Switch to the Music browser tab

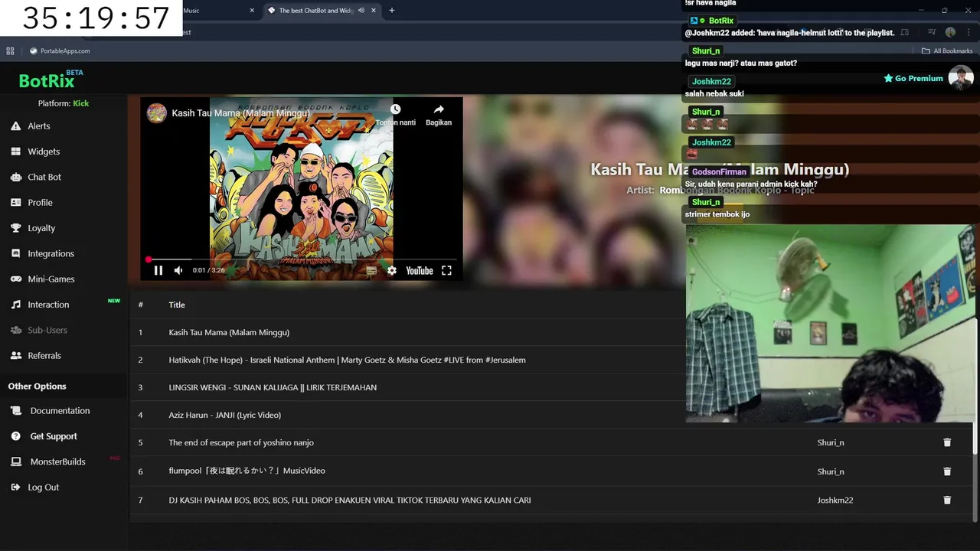pyautogui.click(x=218, y=11)
